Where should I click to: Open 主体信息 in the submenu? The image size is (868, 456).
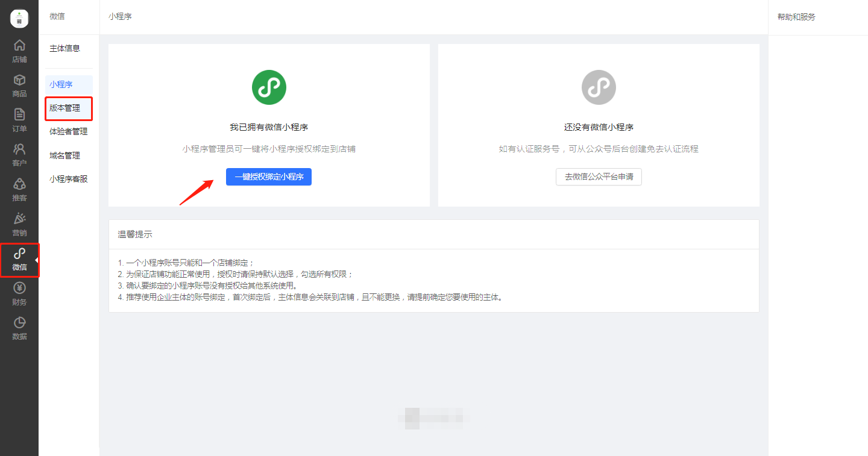[64, 48]
